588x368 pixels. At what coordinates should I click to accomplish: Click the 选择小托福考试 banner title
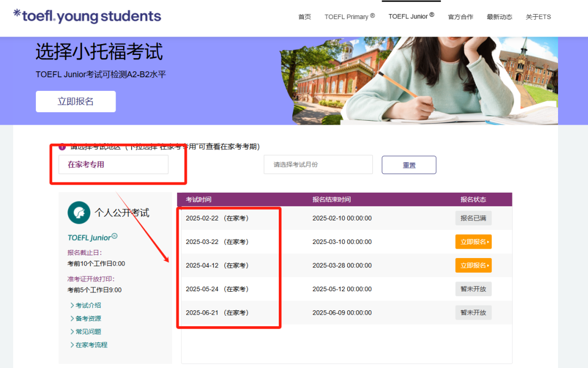[99, 52]
